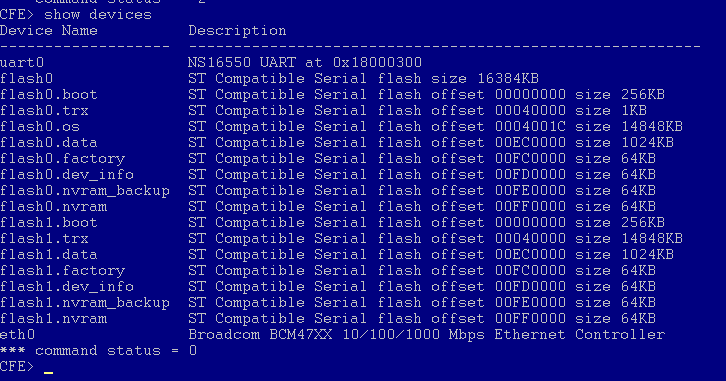Click the 'command status = 0' line
This screenshot has height=381, width=726.
[98, 350]
